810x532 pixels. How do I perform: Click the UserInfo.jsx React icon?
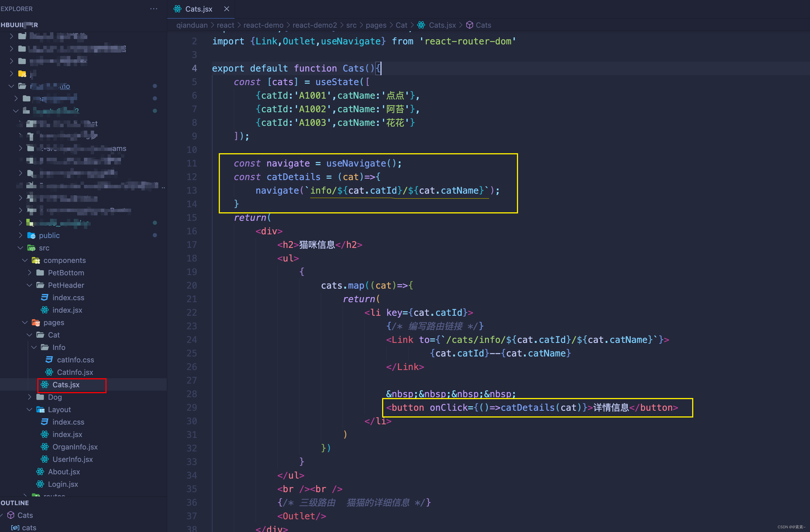click(x=45, y=459)
